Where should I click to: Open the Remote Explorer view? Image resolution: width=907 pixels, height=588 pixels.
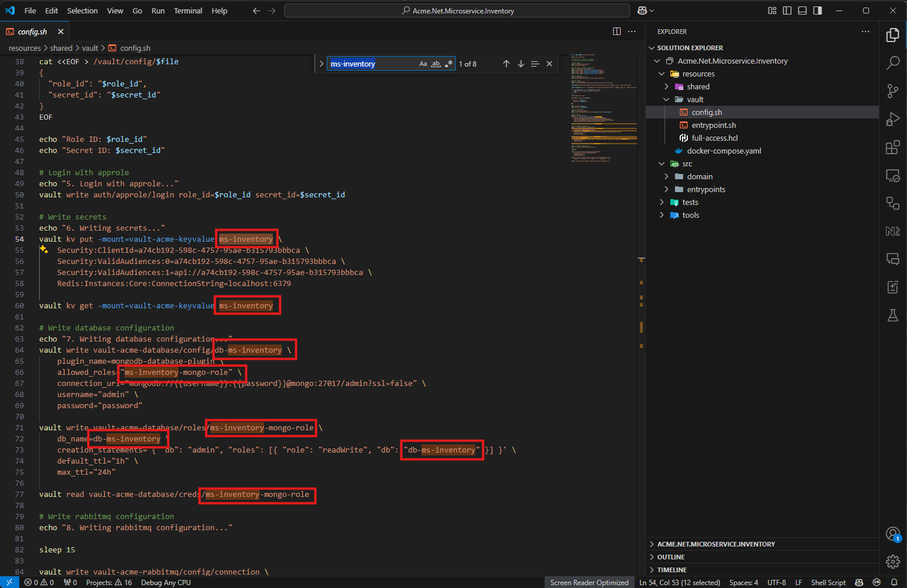892,175
